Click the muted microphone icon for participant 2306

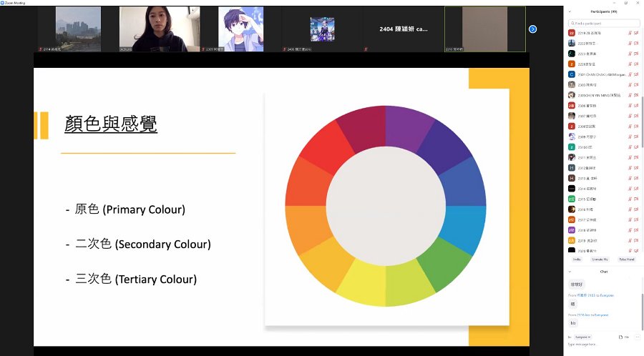coord(630,105)
